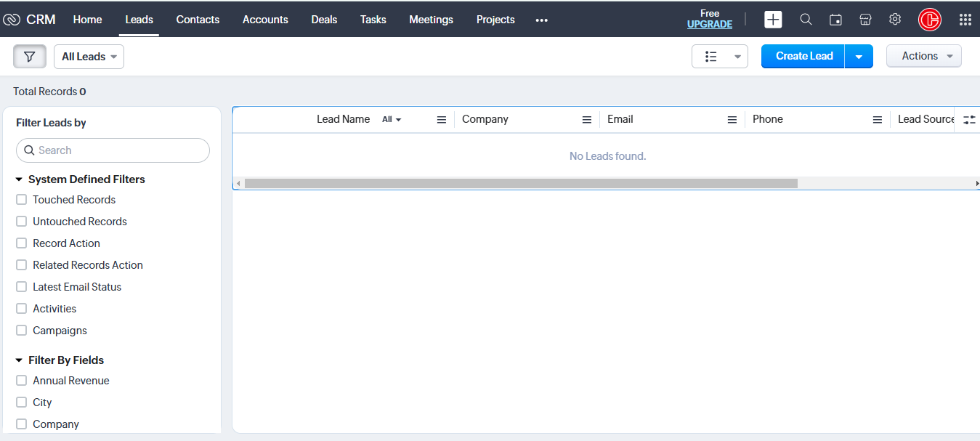
Task: Click the Company column header
Action: [485, 119]
